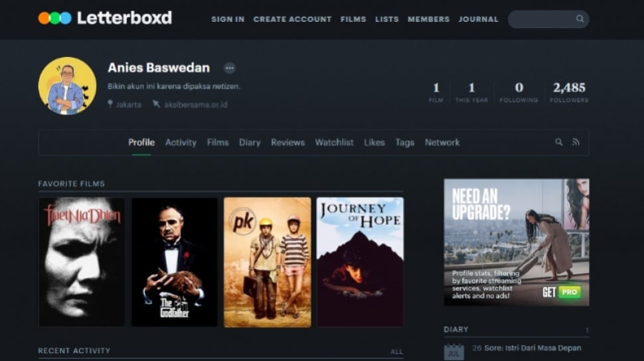Image resolution: width=644 pixels, height=361 pixels.
Task: Click SIGN IN in the header
Action: (x=228, y=19)
